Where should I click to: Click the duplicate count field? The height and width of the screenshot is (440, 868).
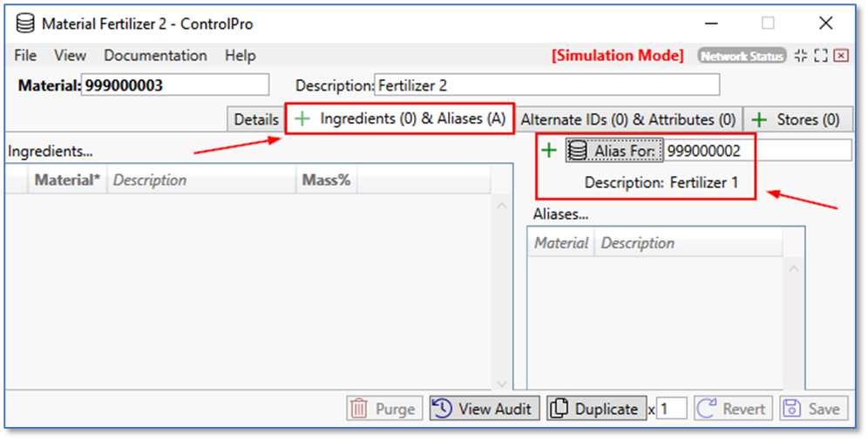click(x=671, y=409)
